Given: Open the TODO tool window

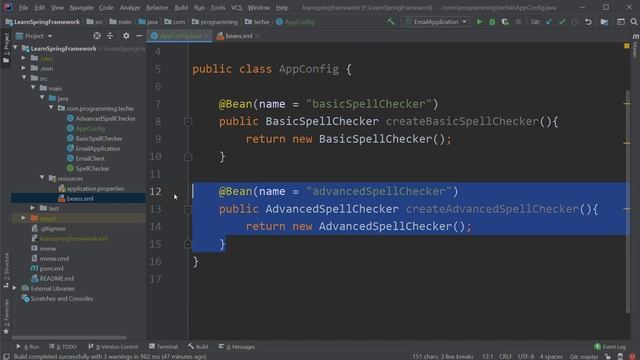Looking at the screenshot, I should pos(63,347).
